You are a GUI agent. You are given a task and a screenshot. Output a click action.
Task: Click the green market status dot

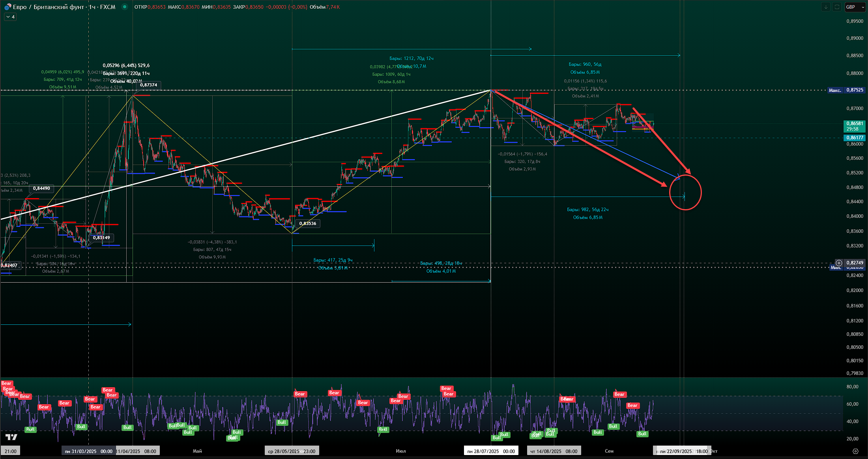[x=125, y=7]
